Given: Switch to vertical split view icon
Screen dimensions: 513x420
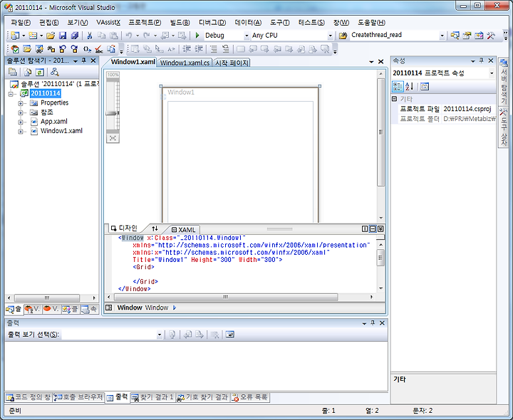Looking at the screenshot, I should tap(365, 229).
